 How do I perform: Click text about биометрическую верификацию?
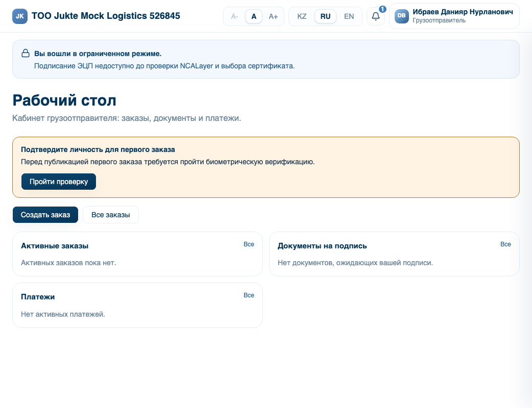[x=167, y=162]
